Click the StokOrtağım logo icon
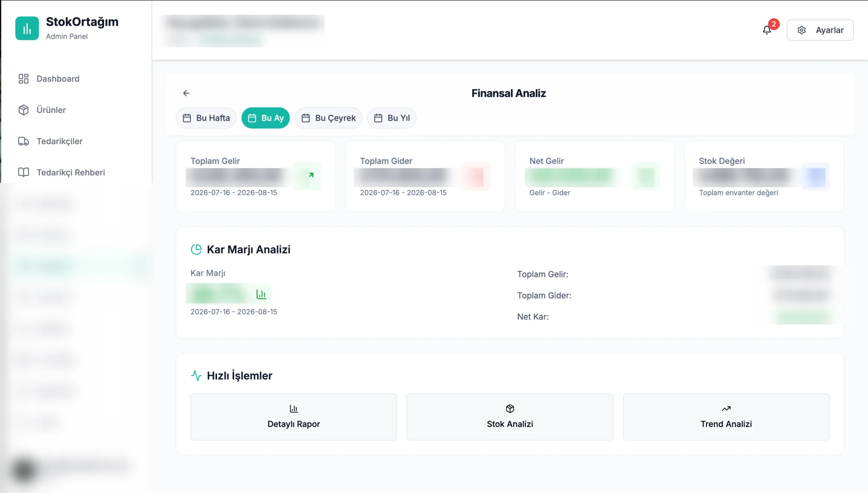This screenshot has width=868, height=493. coord(27,28)
